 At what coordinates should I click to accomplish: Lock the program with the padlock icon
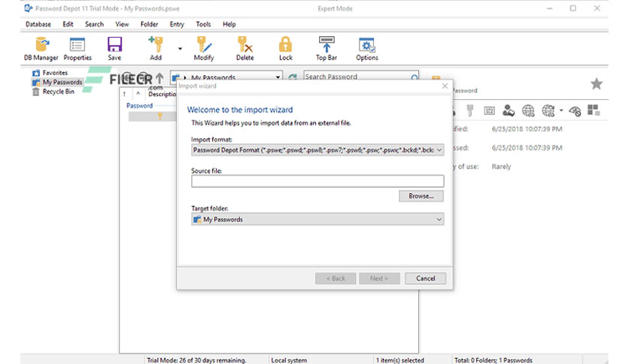click(286, 48)
